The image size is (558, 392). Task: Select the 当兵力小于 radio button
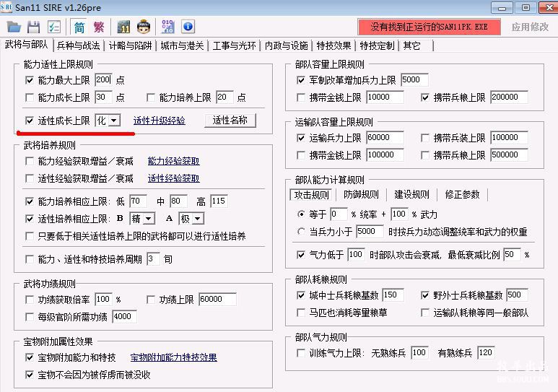pyautogui.click(x=301, y=232)
